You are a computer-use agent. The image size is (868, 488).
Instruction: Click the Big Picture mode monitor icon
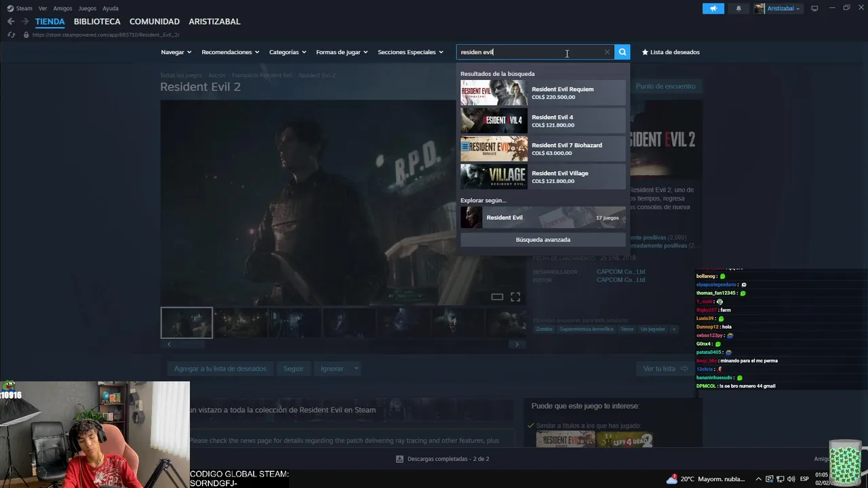click(x=814, y=8)
